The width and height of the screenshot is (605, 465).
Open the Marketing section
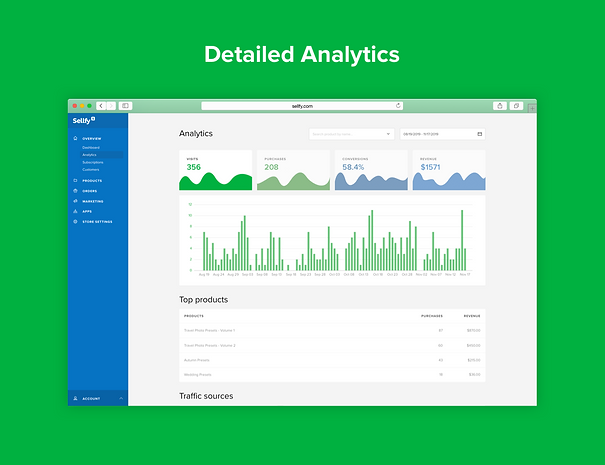tap(93, 201)
